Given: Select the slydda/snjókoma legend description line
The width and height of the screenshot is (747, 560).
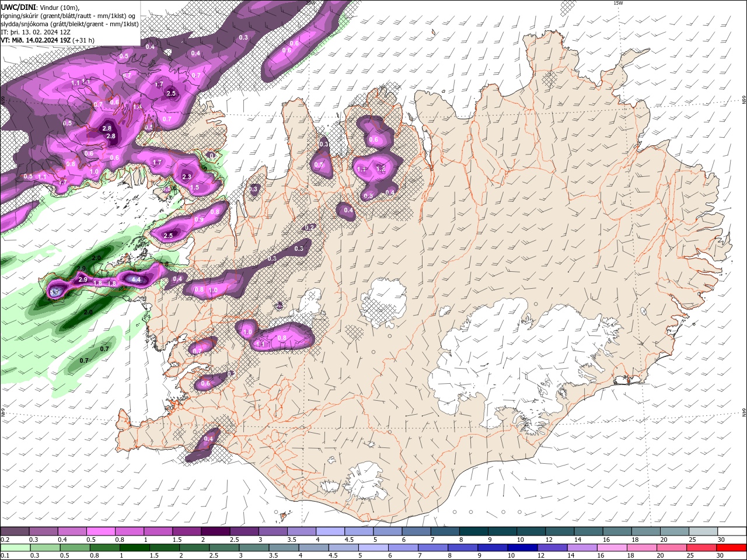Looking at the screenshot, I should [69, 24].
